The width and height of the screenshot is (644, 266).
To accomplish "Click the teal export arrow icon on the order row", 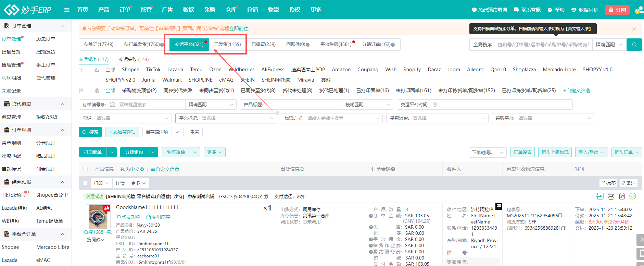I will click(600, 196).
